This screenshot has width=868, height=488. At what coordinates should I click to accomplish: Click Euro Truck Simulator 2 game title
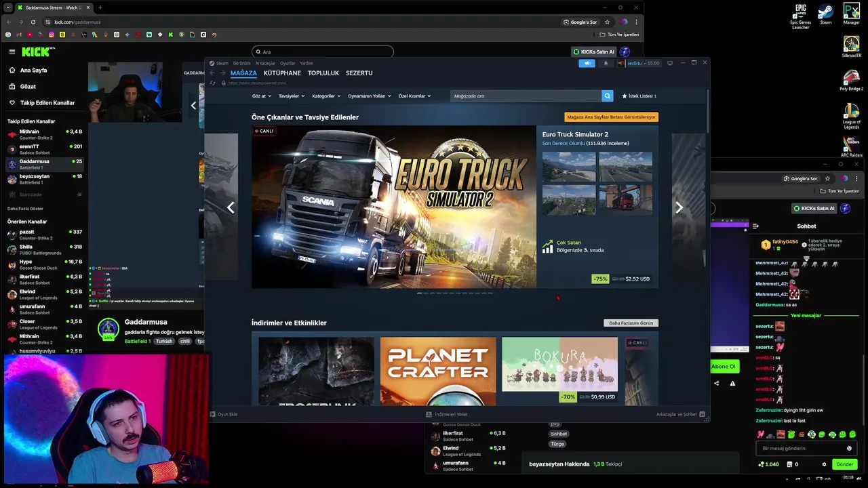575,135
